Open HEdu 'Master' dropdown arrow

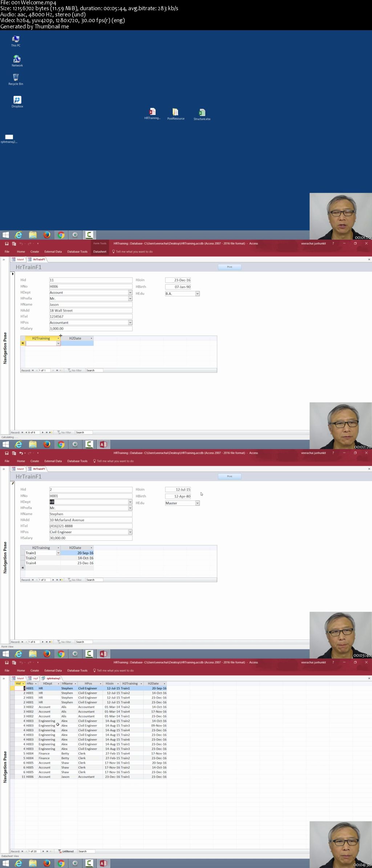(197, 503)
